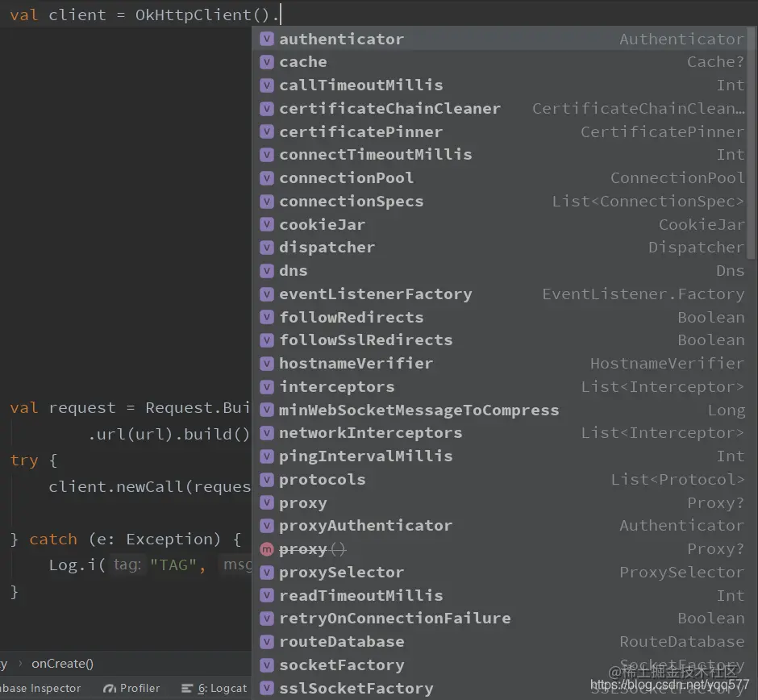Choose followRedirects Boolean property
The width and height of the screenshot is (758, 700).
click(499, 317)
